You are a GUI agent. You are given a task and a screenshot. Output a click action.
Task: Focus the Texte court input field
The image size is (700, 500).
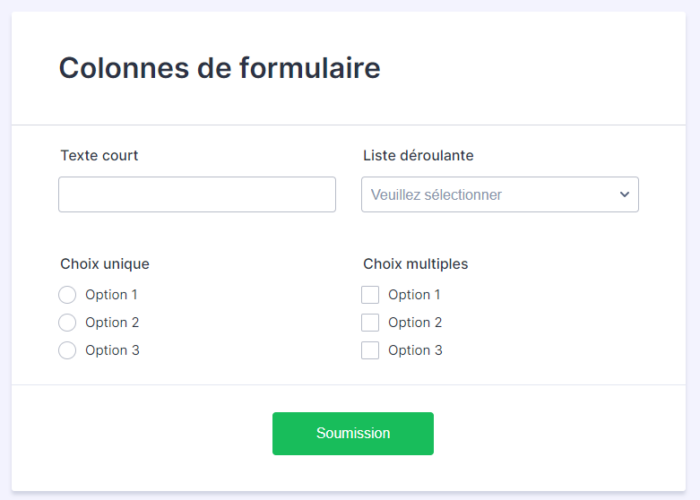[x=197, y=195]
